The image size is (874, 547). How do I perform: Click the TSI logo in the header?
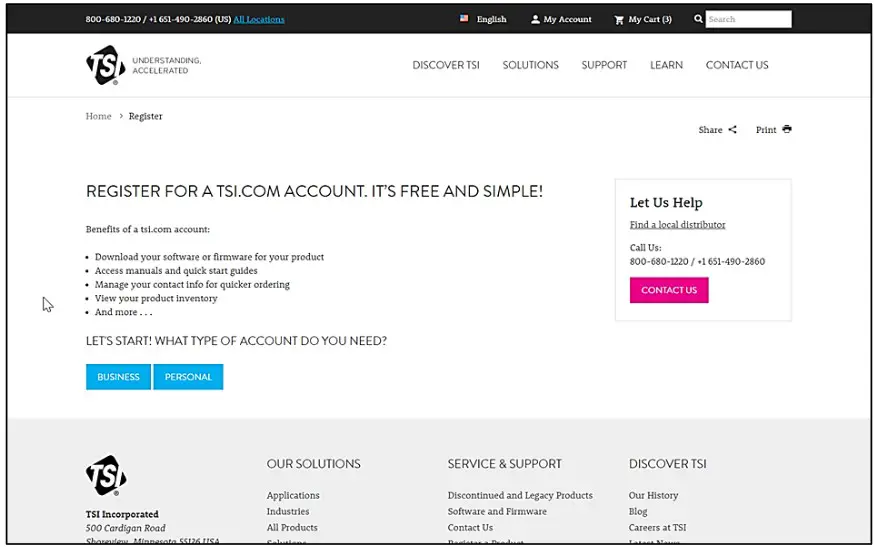tap(106, 65)
